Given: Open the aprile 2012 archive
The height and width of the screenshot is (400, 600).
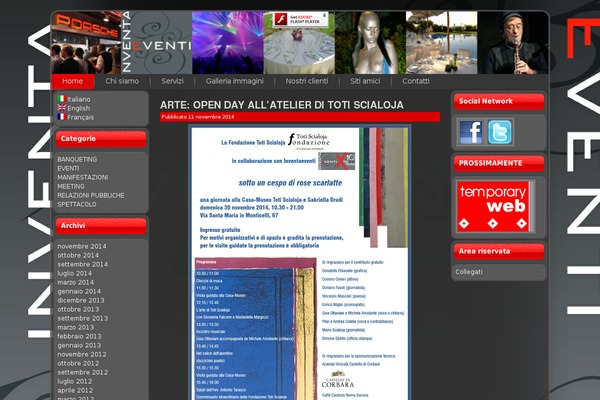Looking at the screenshot, I should [x=75, y=390].
